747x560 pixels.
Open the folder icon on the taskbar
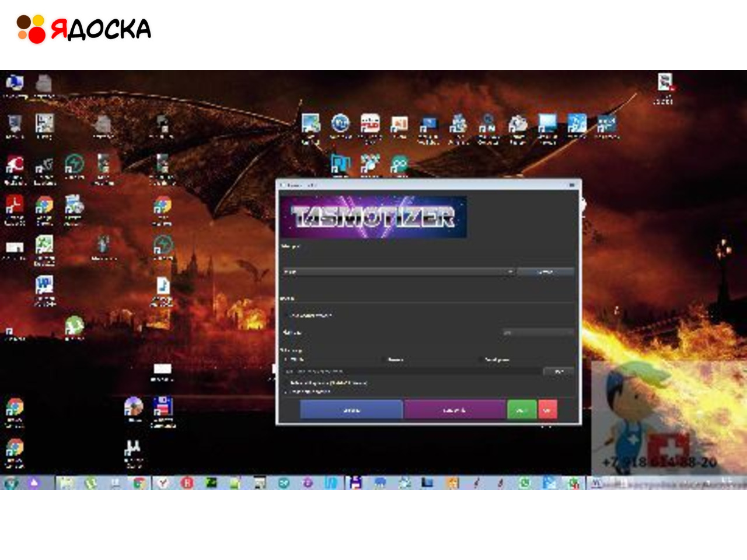click(x=66, y=482)
